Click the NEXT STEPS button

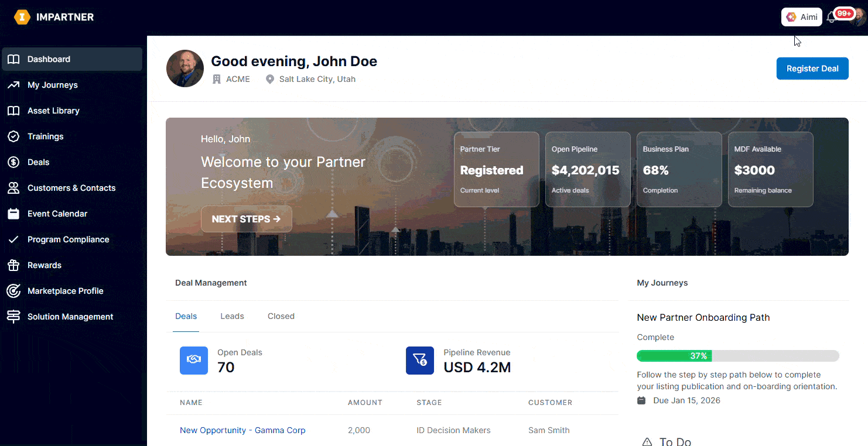tap(246, 219)
